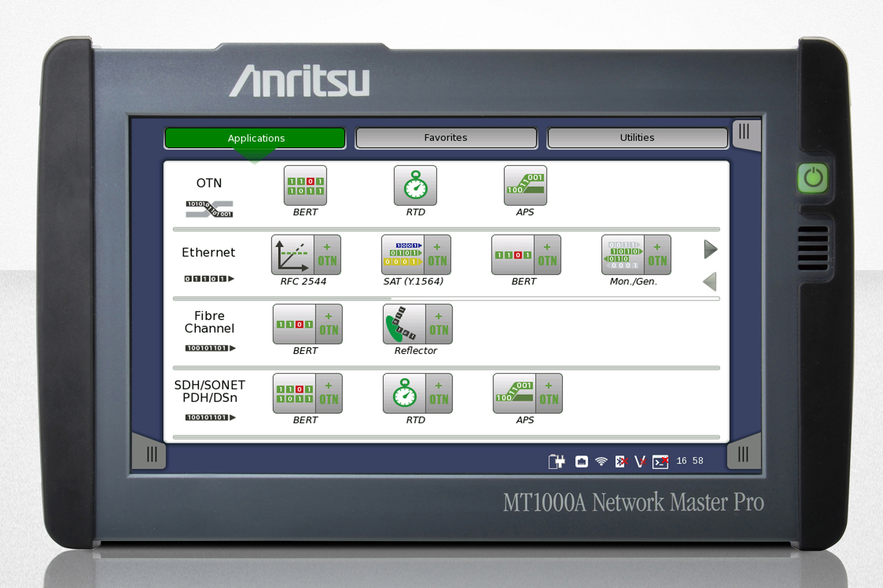Add OTN to Fibre Channel BERT
The height and width of the screenshot is (588, 883).
point(329,324)
